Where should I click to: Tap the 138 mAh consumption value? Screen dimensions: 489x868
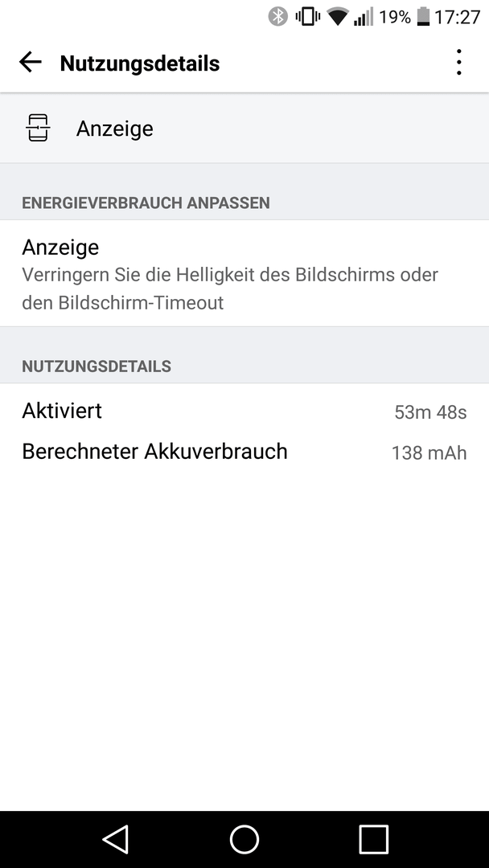429,452
